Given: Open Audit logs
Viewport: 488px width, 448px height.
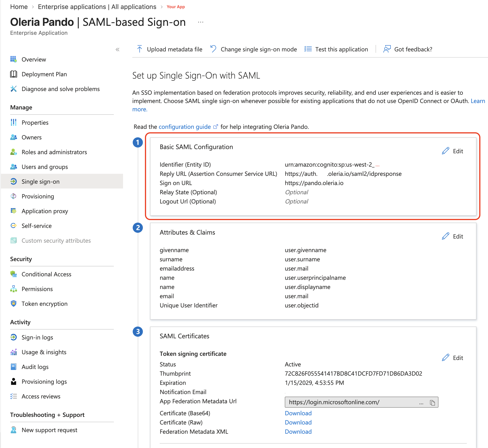Looking at the screenshot, I should click(x=35, y=367).
